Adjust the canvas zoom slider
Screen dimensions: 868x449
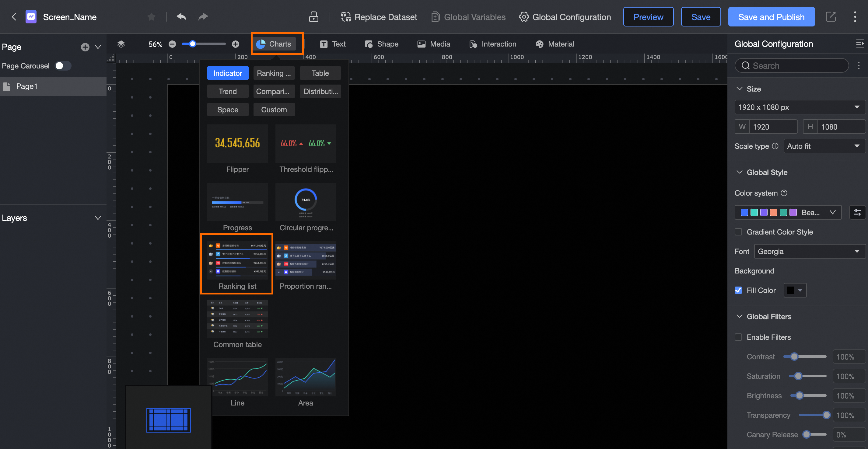point(204,44)
